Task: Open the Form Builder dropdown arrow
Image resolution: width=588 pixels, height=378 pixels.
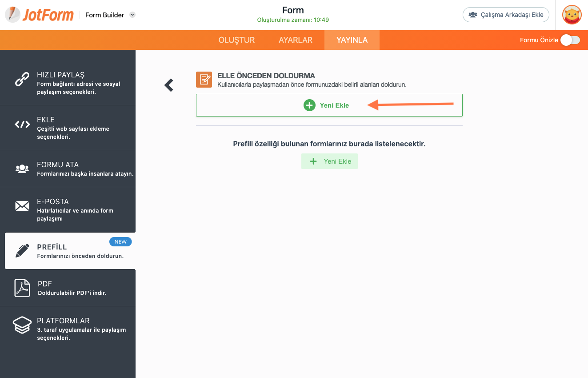Action: tap(132, 15)
